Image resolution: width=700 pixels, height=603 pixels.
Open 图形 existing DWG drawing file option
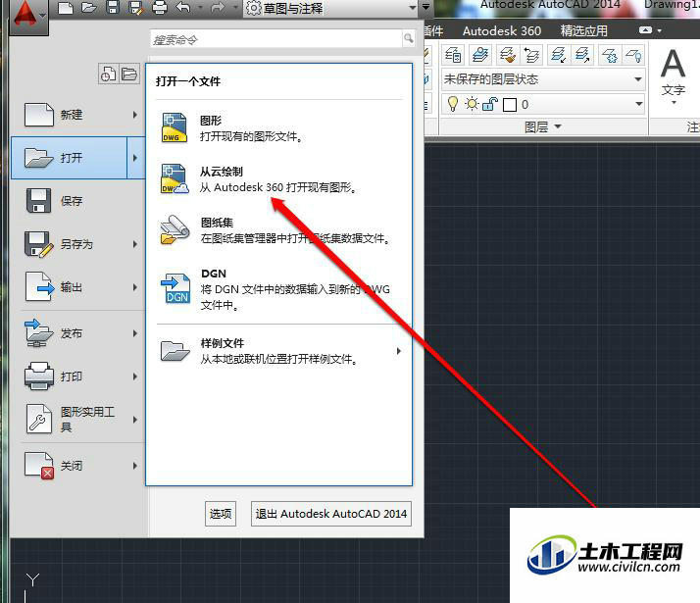pos(278,128)
